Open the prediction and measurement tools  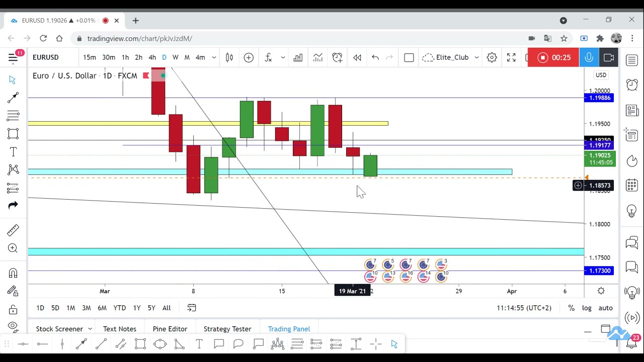pos(13,188)
